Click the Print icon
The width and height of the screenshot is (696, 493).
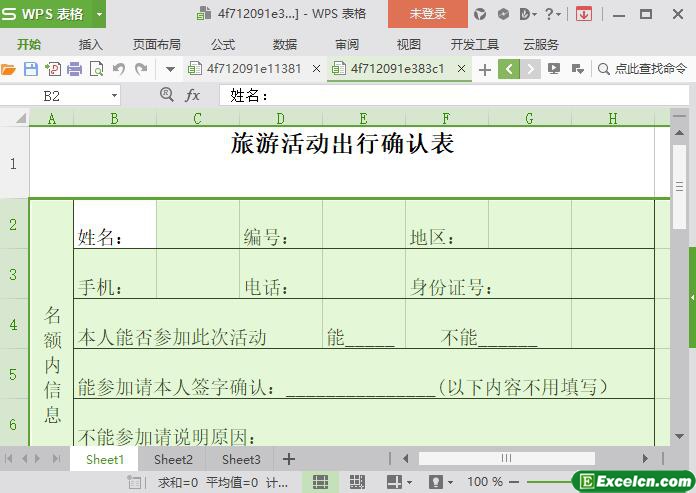point(75,69)
